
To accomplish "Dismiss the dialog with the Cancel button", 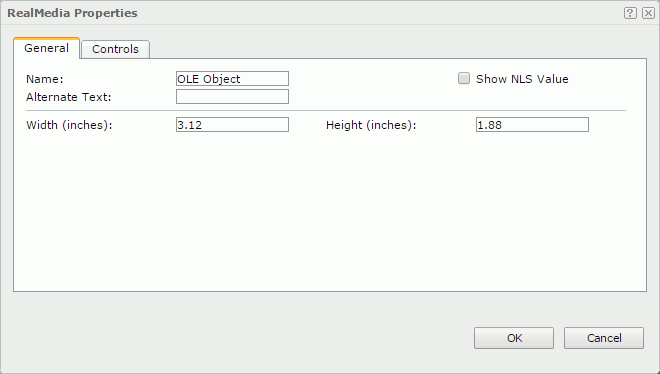I will pyautogui.click(x=604, y=338).
